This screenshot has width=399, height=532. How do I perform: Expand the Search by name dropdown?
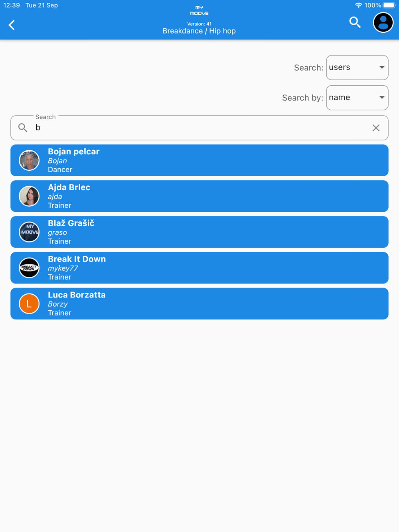tap(357, 98)
